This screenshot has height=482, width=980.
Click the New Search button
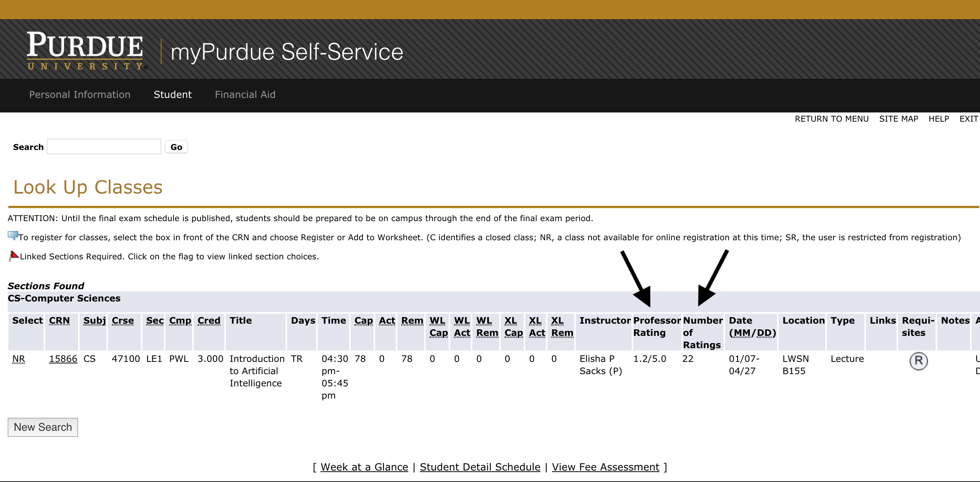(43, 427)
